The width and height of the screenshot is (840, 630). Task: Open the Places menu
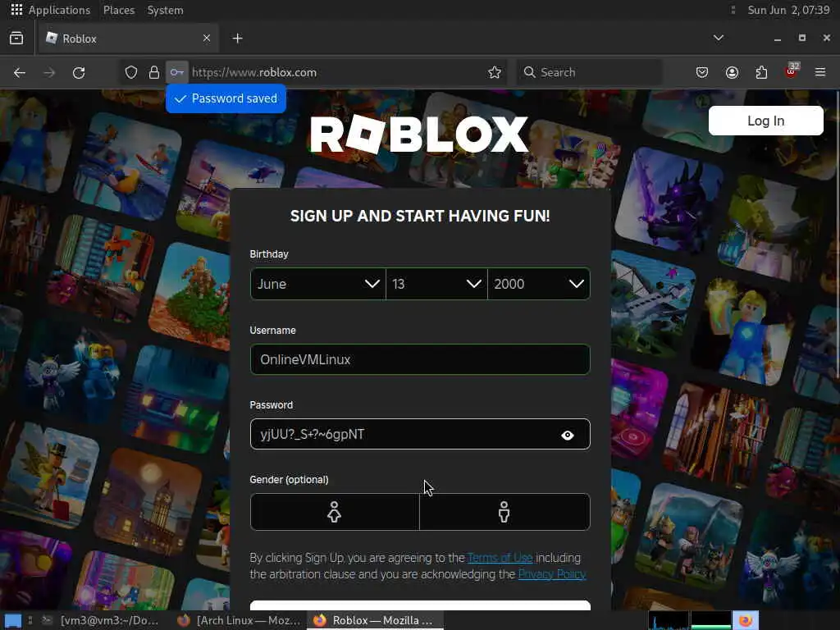tap(119, 10)
